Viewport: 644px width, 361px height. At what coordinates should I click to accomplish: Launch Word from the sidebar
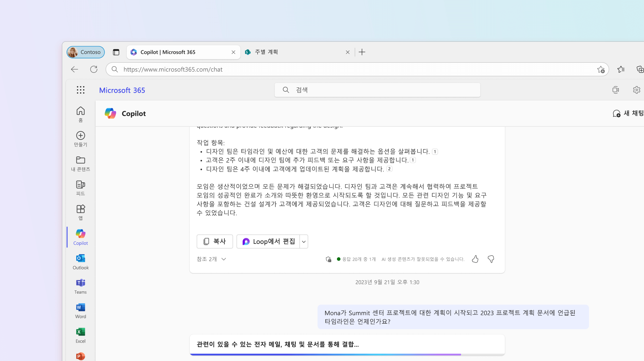pos(80,311)
